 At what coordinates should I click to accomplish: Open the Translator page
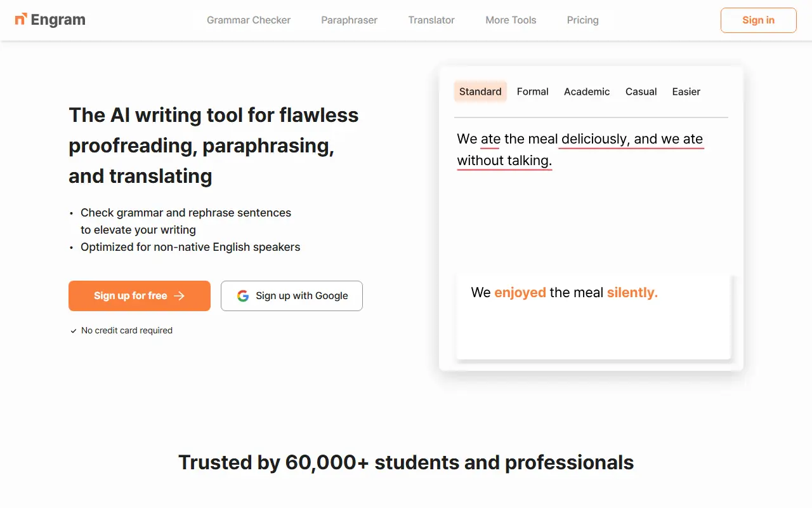pos(431,20)
